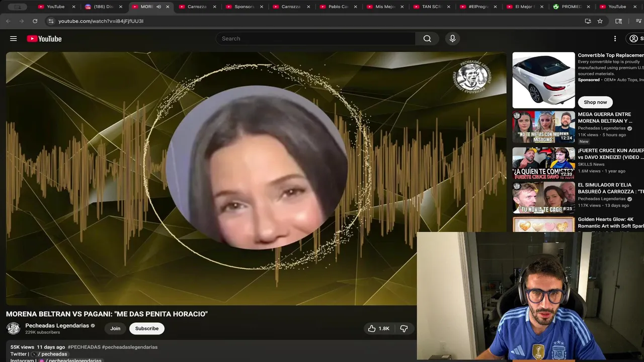Click Shop now on the ad
644x362 pixels.
(595, 102)
